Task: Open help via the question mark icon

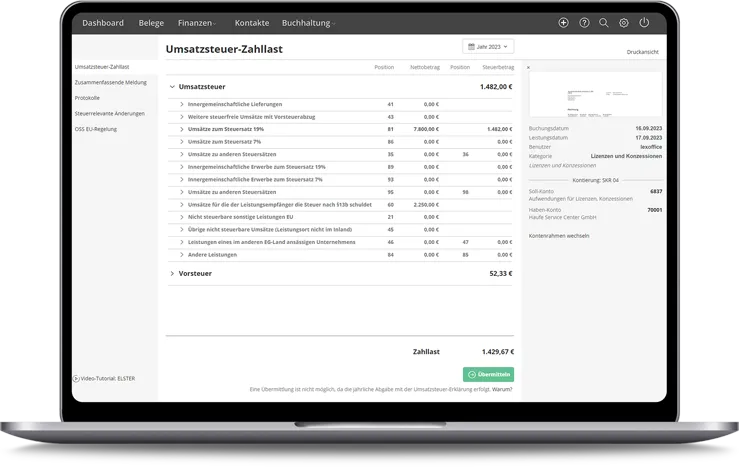Action: pyautogui.click(x=584, y=22)
